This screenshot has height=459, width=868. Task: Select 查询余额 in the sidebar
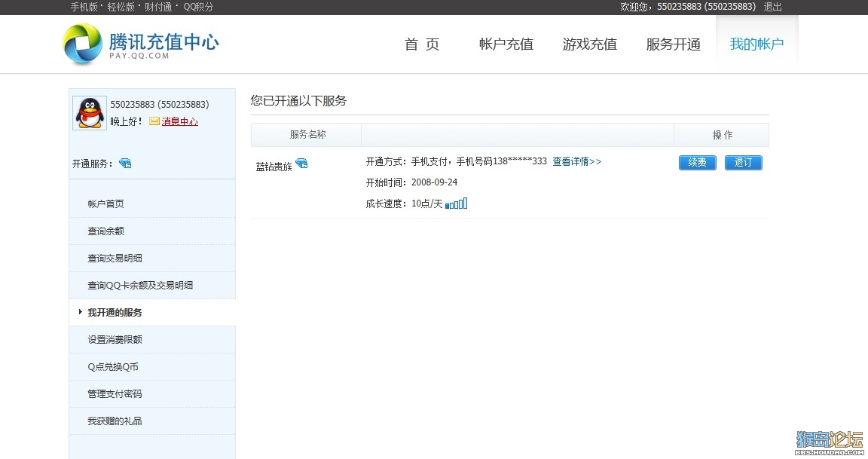[x=152, y=231]
